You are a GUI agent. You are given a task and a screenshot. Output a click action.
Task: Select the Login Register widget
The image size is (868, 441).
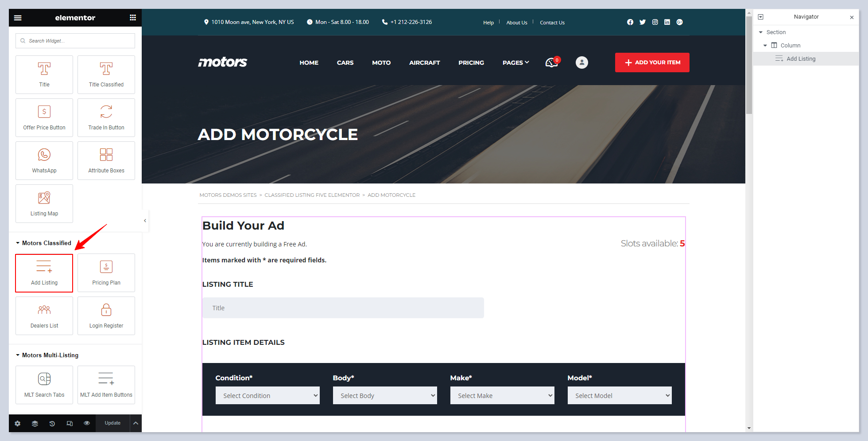(106, 316)
